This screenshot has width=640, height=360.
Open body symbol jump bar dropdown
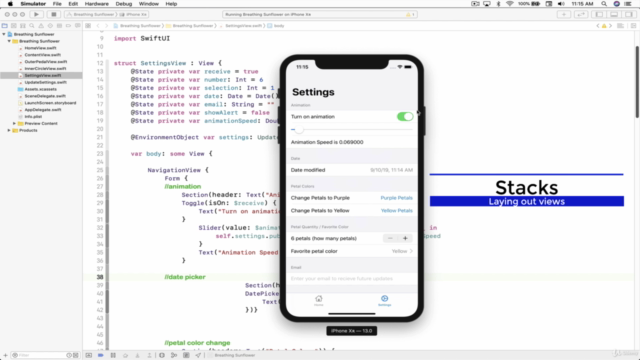click(x=276, y=26)
